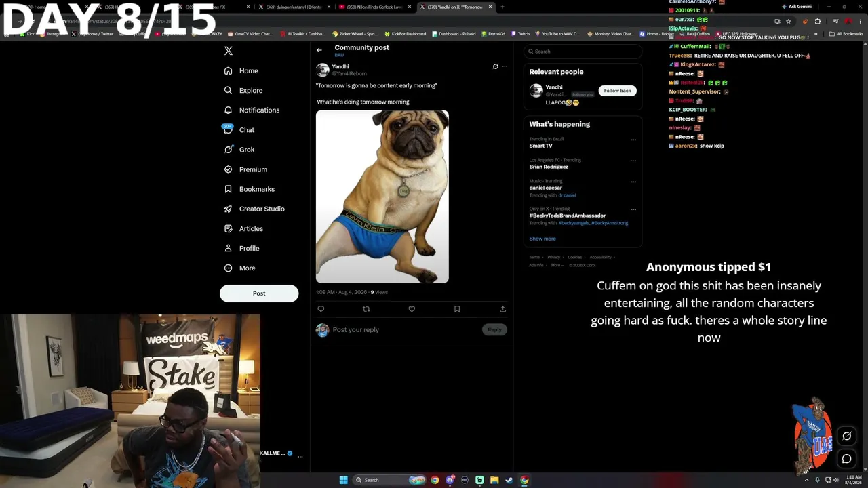The image size is (868, 488).
Task: Open options for daniel caesar trend
Action: click(x=633, y=182)
